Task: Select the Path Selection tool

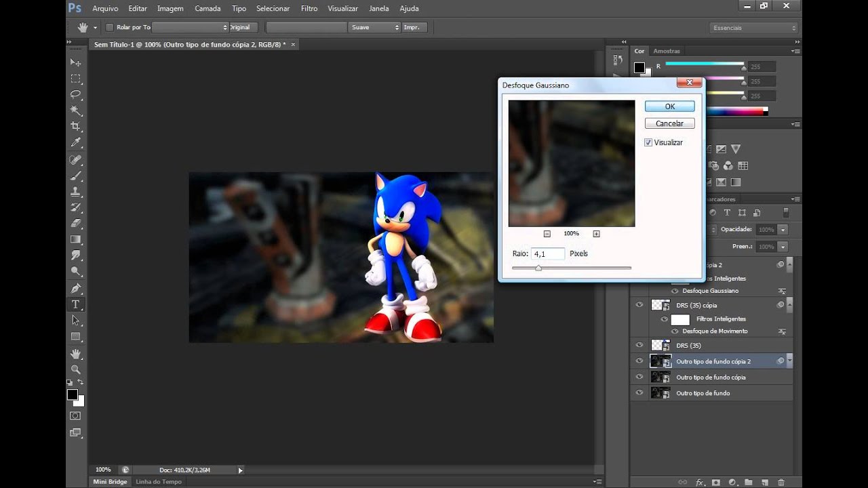Action: tap(76, 321)
